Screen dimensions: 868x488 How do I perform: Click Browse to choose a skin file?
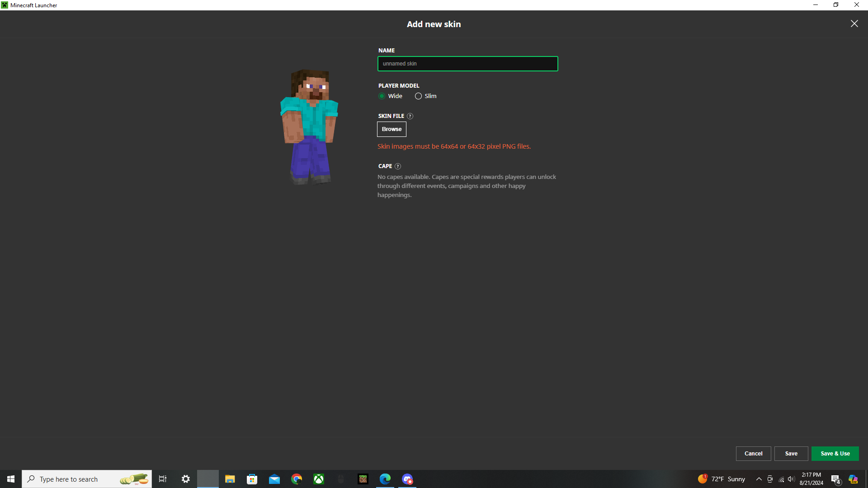[392, 129]
